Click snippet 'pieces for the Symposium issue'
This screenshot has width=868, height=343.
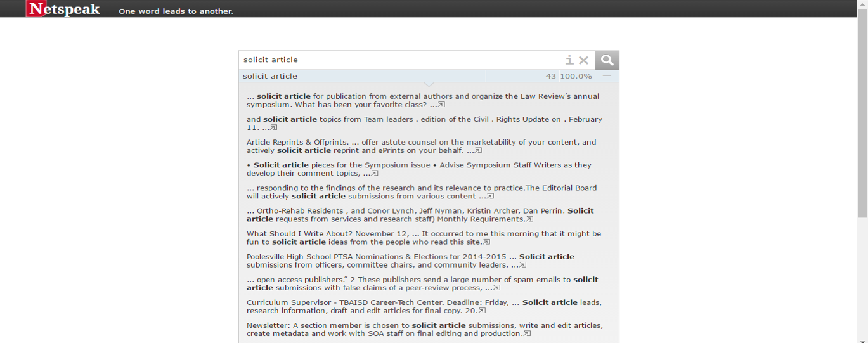pos(418,169)
